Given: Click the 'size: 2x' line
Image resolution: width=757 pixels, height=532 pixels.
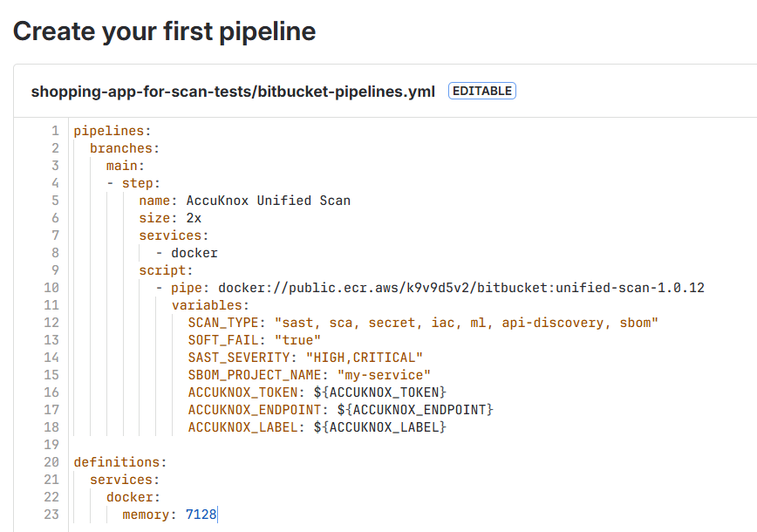Looking at the screenshot, I should [170, 218].
